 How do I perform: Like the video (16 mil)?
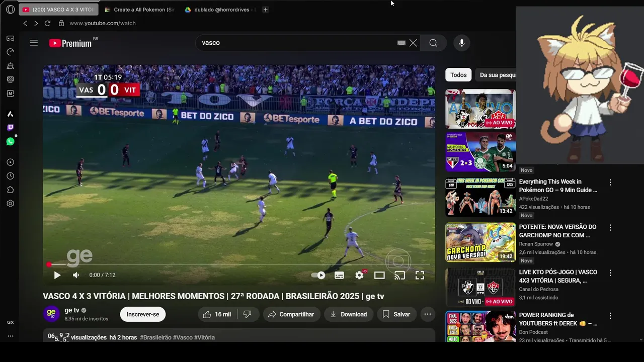pos(217,314)
